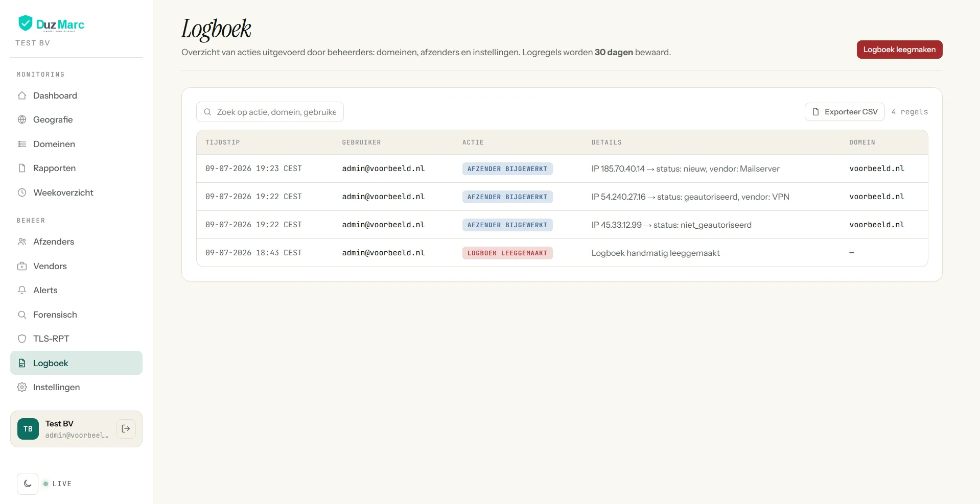The image size is (980, 504).
Task: Click the Vendors briefcase icon
Action: [22, 266]
